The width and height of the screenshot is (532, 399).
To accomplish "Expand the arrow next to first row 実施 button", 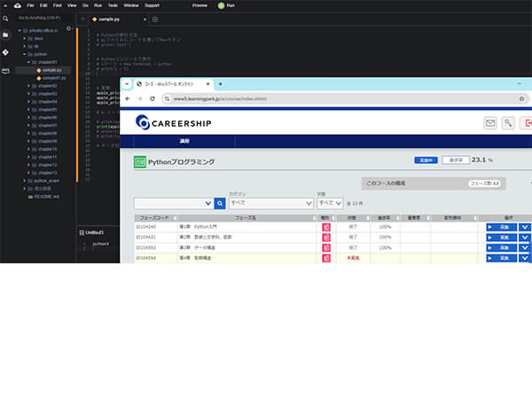I will (524, 227).
